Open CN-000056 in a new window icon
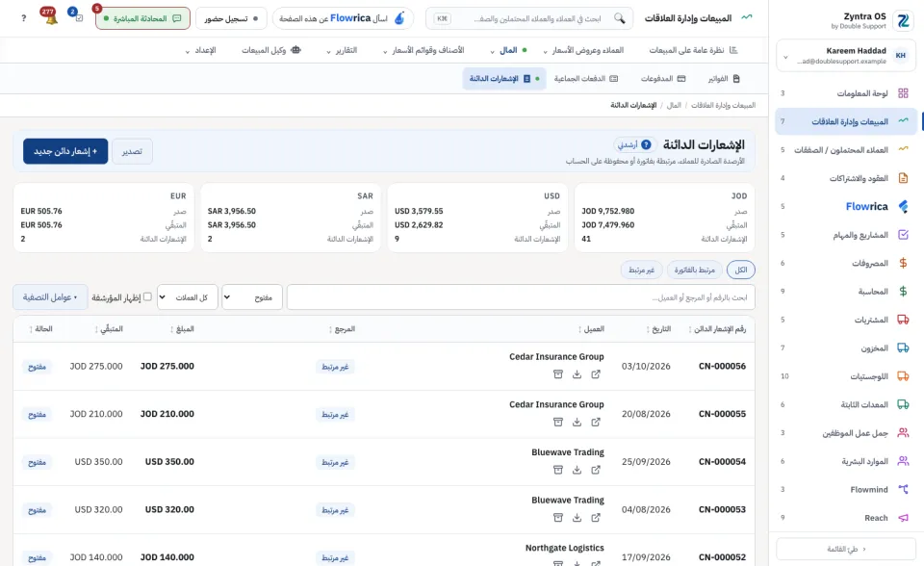The image size is (924, 566). pyautogui.click(x=596, y=374)
